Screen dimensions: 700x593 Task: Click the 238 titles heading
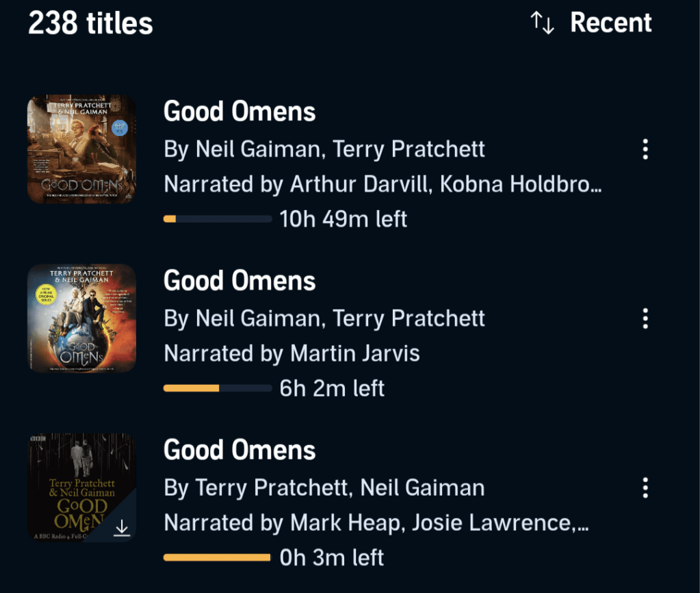[90, 23]
